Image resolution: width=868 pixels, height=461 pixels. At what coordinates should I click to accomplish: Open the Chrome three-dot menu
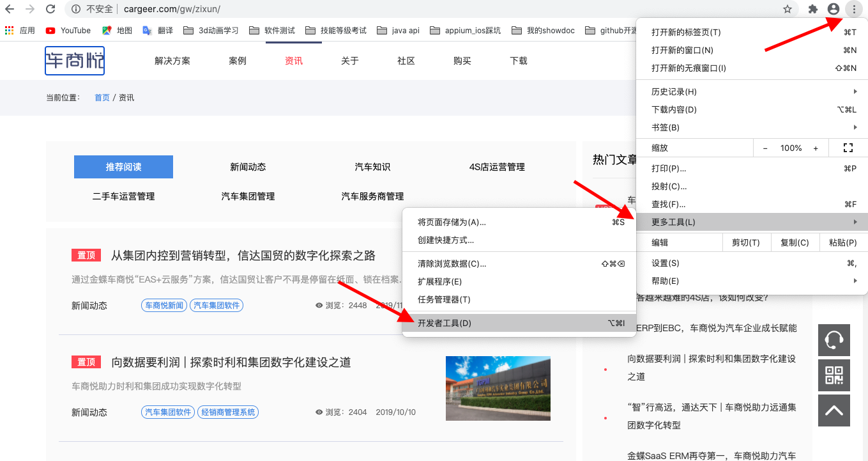853,10
